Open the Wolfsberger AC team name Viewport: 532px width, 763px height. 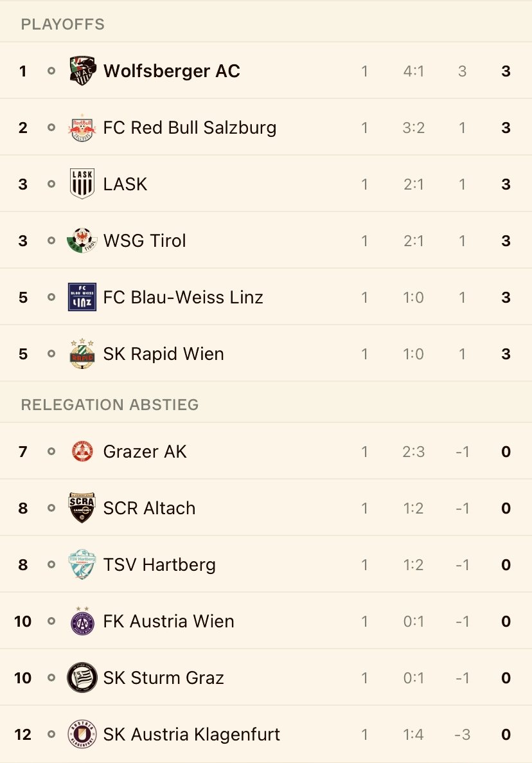(x=172, y=71)
